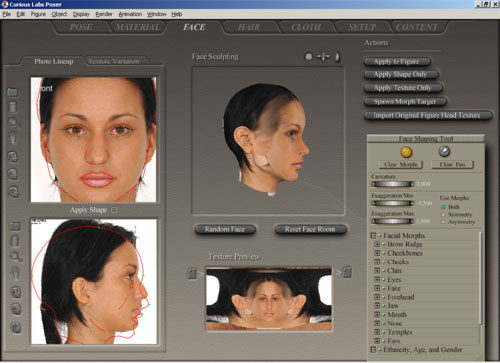Select Symmetry radio under Use Morphs
Viewport: 500px width, 363px height.
pos(443,214)
